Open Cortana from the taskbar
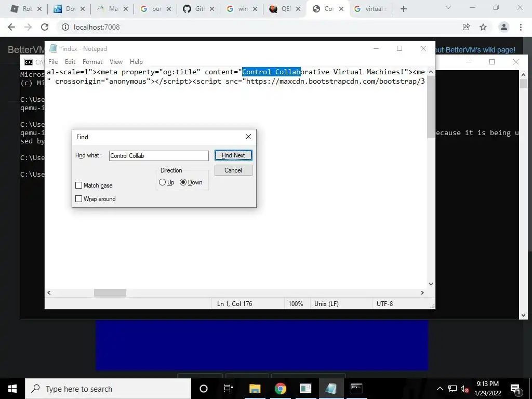 coord(204,389)
